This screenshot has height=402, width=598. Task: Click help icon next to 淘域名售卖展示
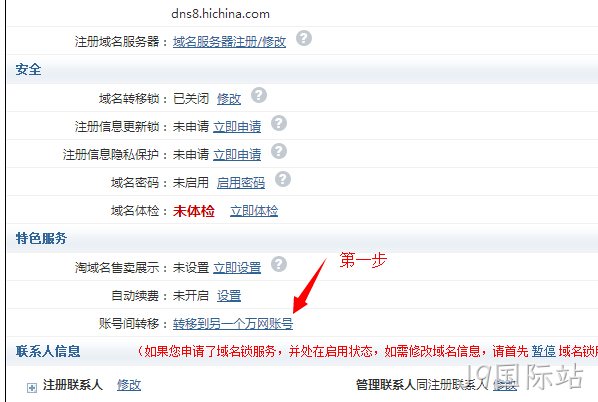(279, 264)
